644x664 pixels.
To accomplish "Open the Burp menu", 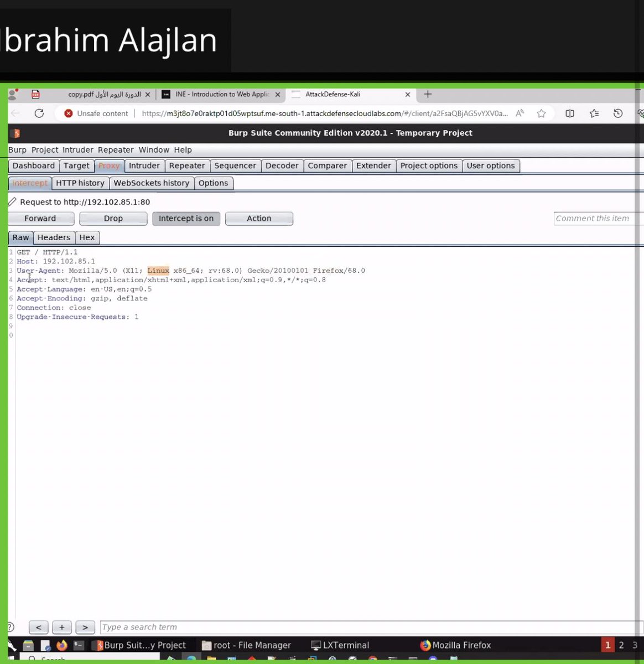I will click(x=17, y=150).
